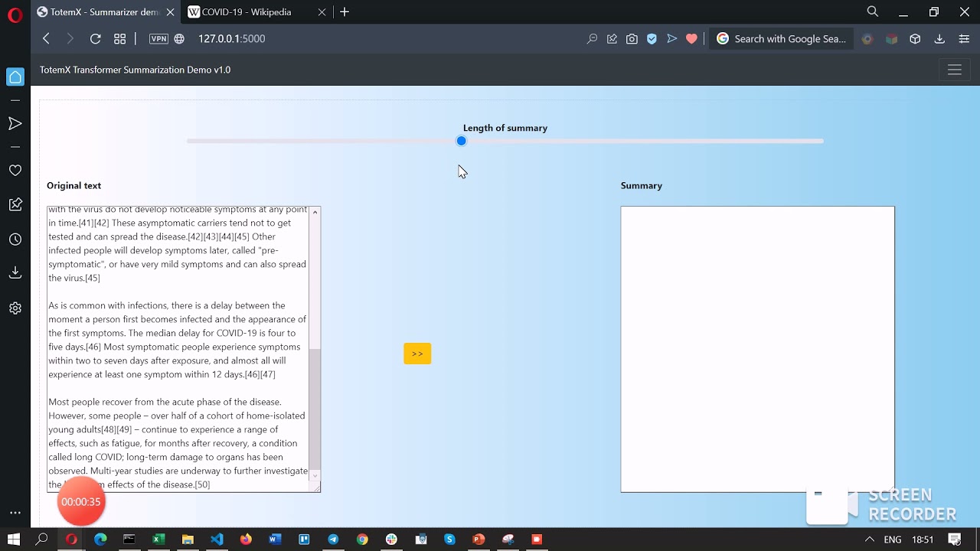Click the Original text scrollbar up arrow

pos(315,212)
